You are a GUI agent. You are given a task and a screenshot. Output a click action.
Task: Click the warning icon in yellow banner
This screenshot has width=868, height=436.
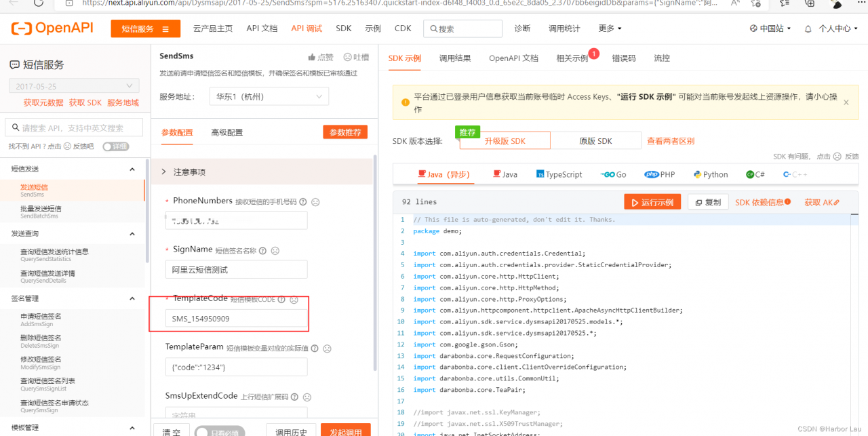pos(405,102)
